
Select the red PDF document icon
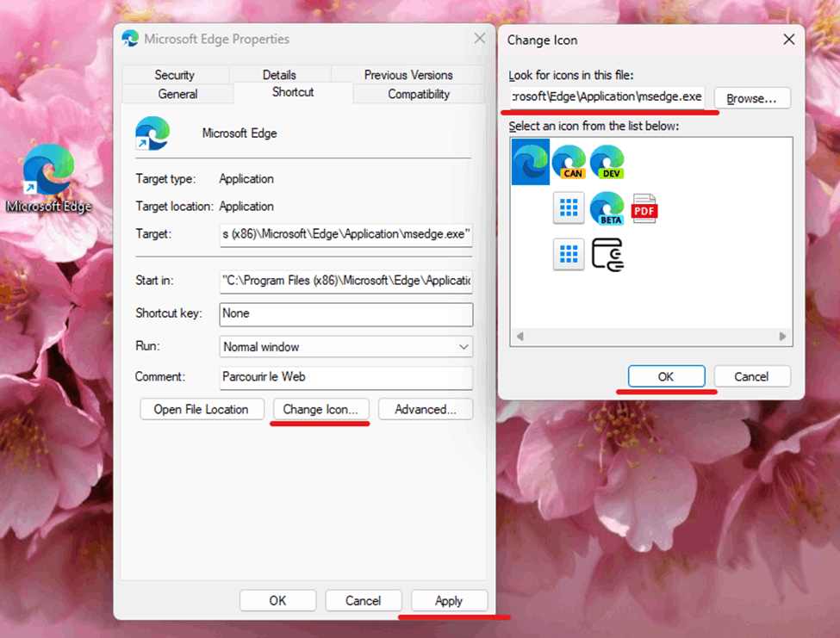coord(644,208)
